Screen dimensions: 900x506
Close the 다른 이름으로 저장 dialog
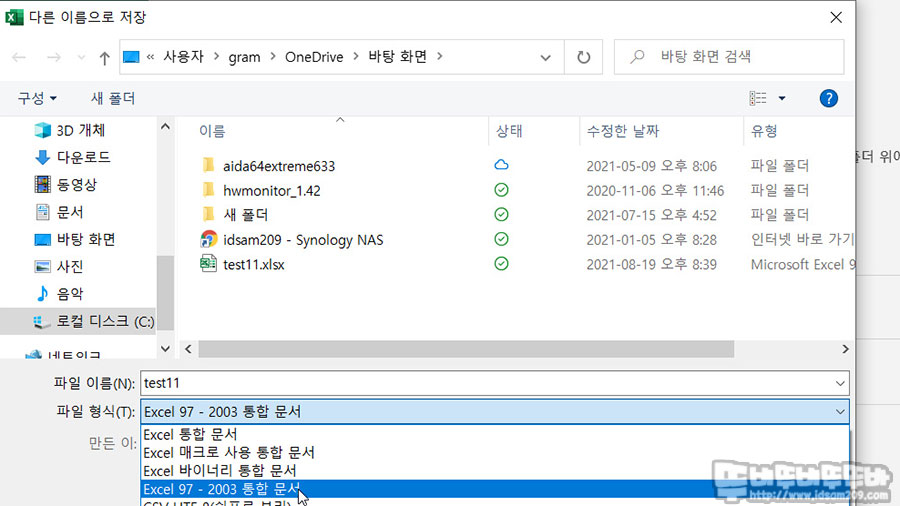pos(836,17)
